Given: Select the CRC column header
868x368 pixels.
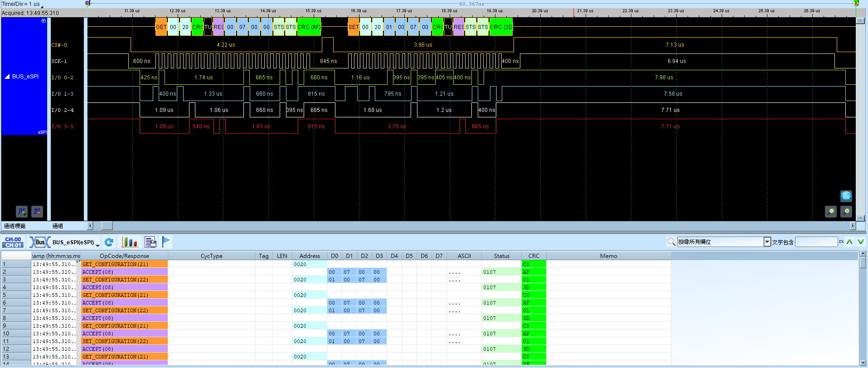Looking at the screenshot, I should 534,256.
